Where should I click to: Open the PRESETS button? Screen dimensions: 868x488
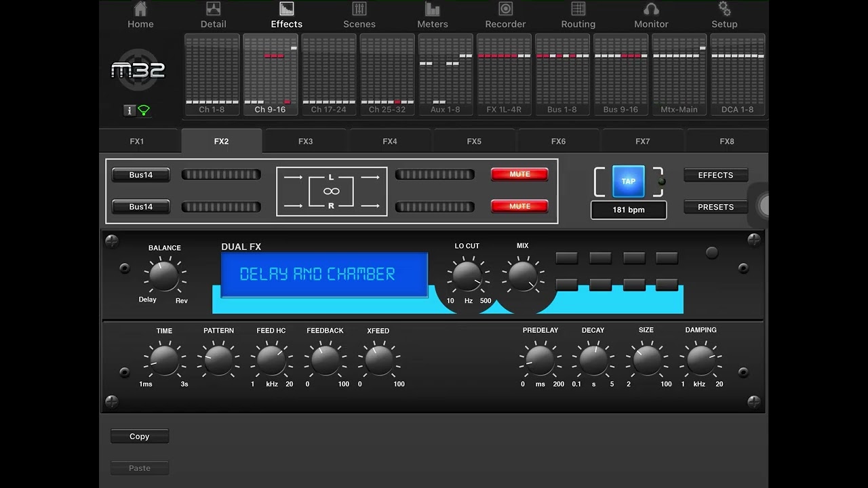coord(715,207)
